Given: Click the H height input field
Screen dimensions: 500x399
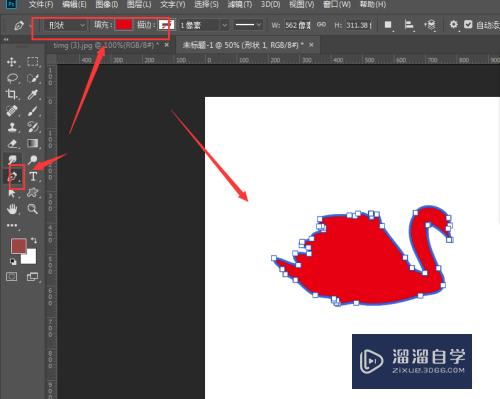Looking at the screenshot, I should [359, 25].
